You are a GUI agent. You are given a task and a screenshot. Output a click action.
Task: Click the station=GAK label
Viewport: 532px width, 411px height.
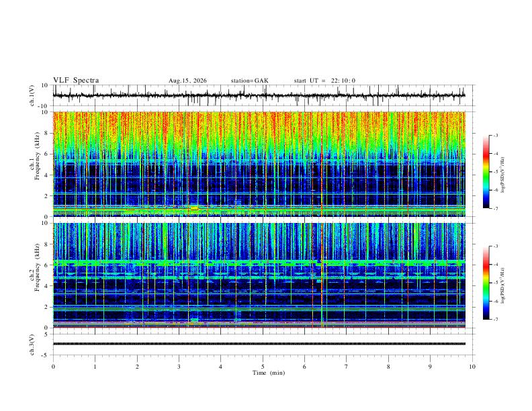[x=249, y=81]
